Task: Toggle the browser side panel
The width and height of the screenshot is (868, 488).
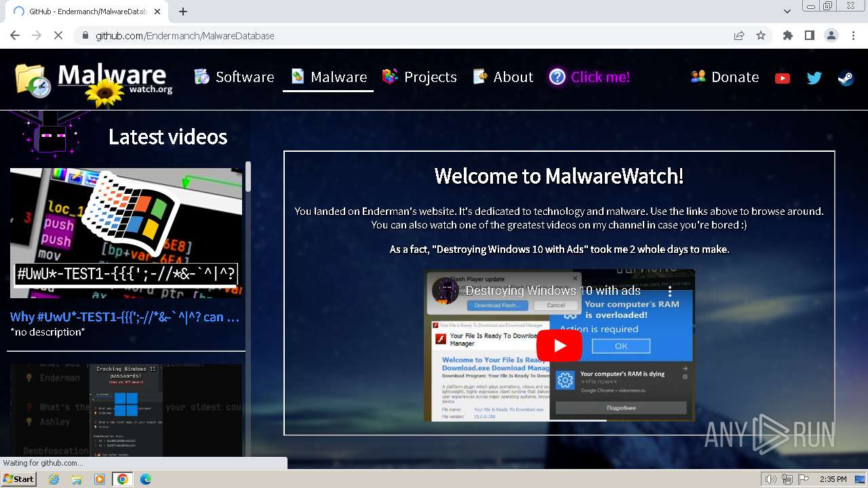Action: [x=809, y=35]
